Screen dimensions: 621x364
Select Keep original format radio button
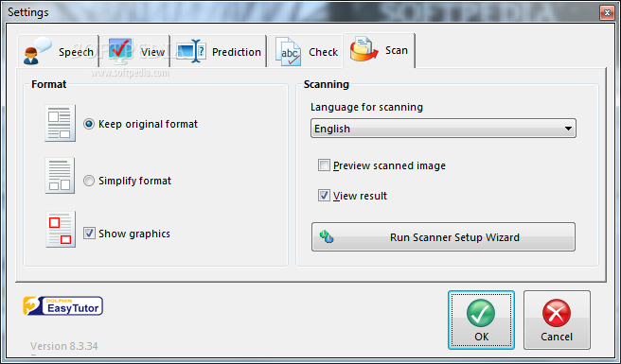click(89, 124)
